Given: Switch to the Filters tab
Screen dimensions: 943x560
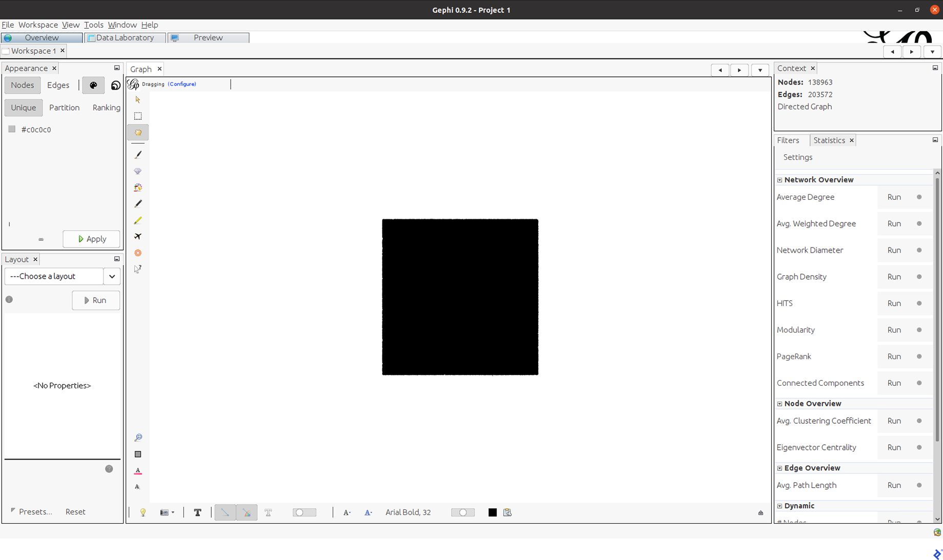Looking at the screenshot, I should [x=788, y=140].
